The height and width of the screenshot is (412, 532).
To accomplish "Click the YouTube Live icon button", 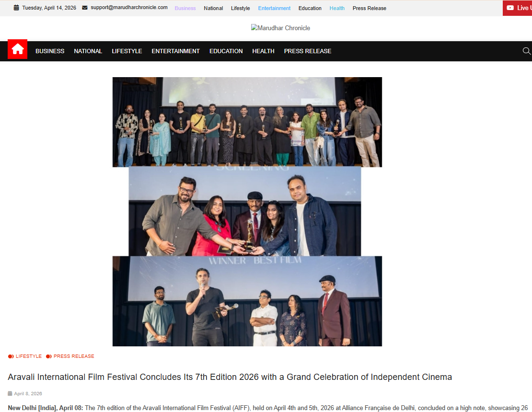I will [510, 8].
